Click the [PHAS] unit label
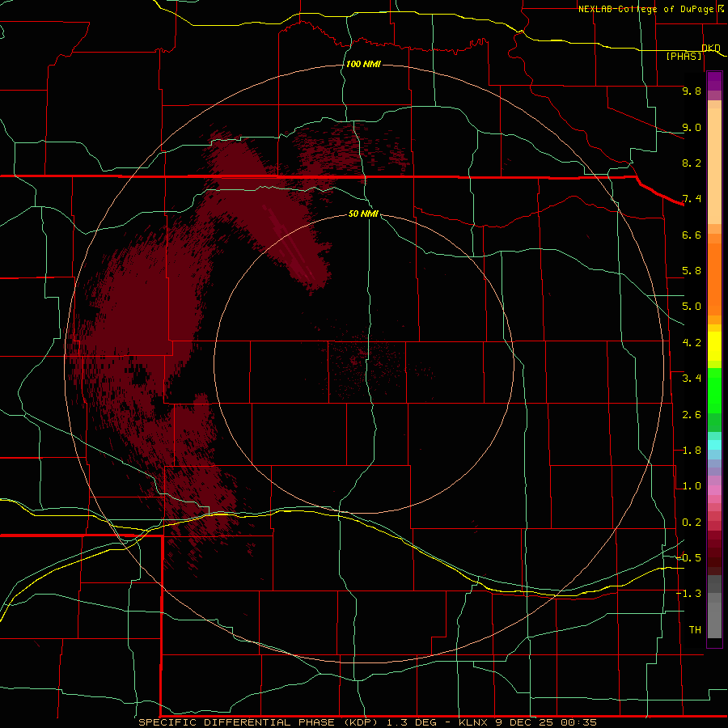The height and width of the screenshot is (728, 728). coord(684,56)
